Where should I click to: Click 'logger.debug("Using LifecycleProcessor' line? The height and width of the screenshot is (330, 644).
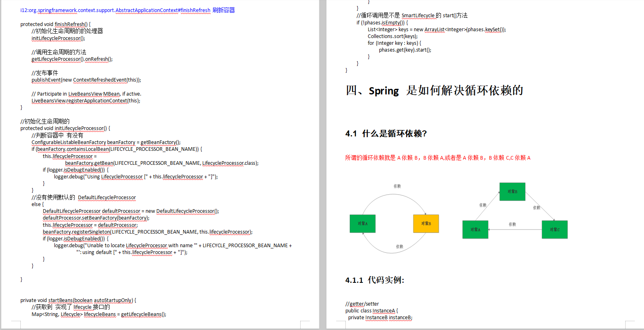(136, 177)
